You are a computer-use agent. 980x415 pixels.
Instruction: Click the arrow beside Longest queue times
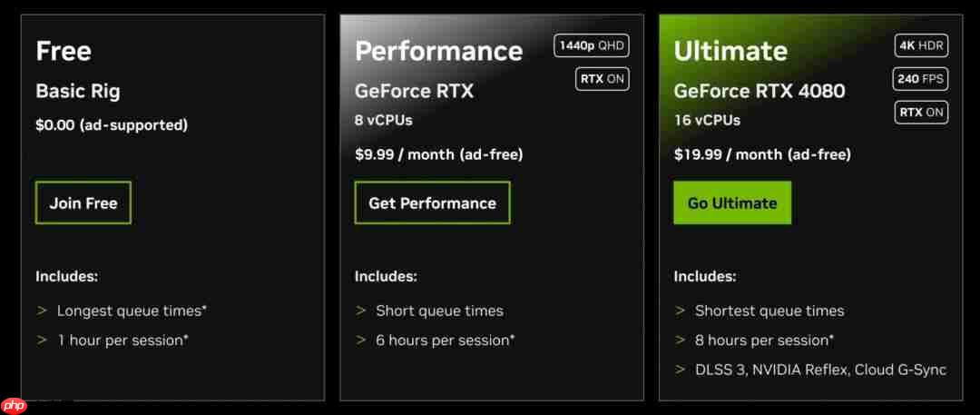click(x=42, y=311)
